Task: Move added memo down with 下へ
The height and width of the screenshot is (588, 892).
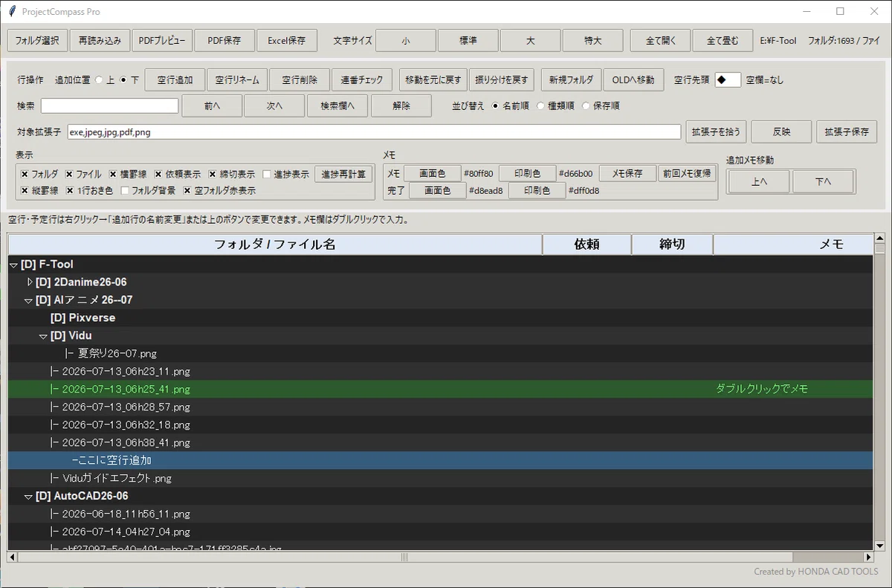Action: (x=824, y=181)
